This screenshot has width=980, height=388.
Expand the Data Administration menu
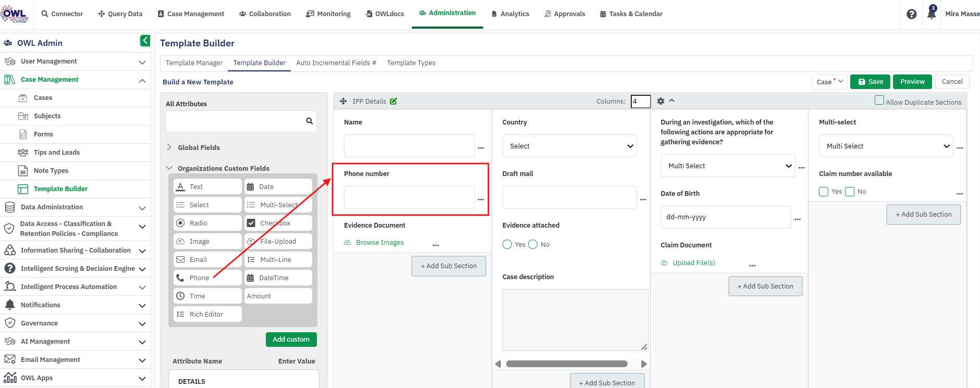pyautogui.click(x=76, y=207)
